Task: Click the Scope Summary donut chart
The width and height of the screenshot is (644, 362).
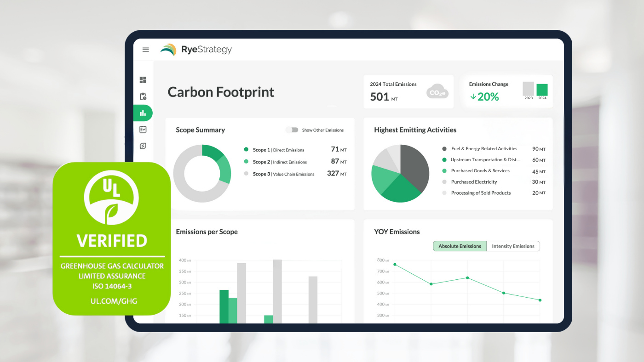Action: [202, 174]
